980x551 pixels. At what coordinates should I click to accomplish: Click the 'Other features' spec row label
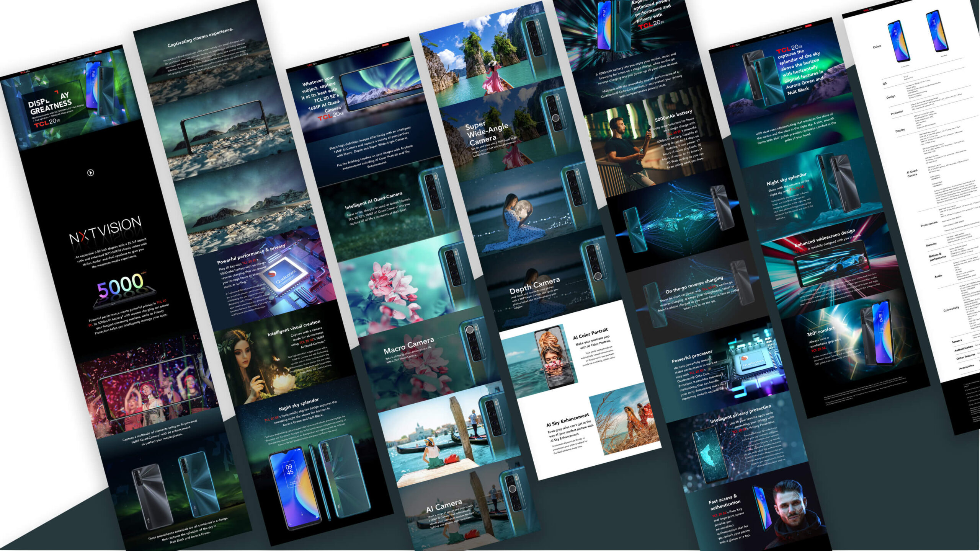click(965, 357)
